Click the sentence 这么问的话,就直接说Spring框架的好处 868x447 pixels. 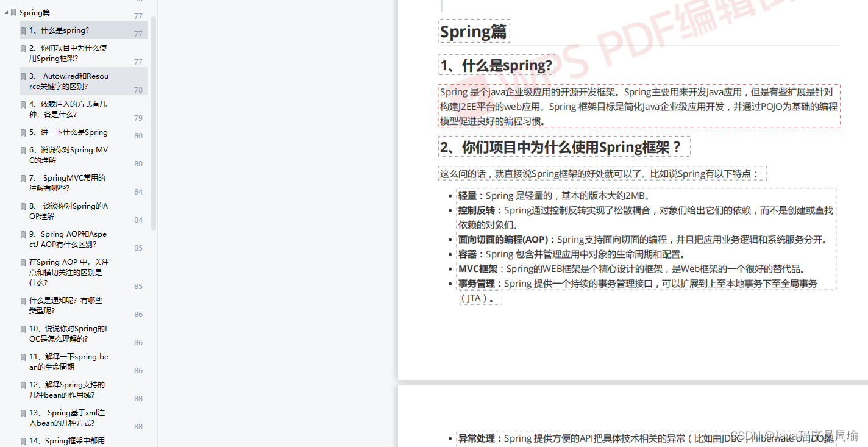[x=602, y=174]
